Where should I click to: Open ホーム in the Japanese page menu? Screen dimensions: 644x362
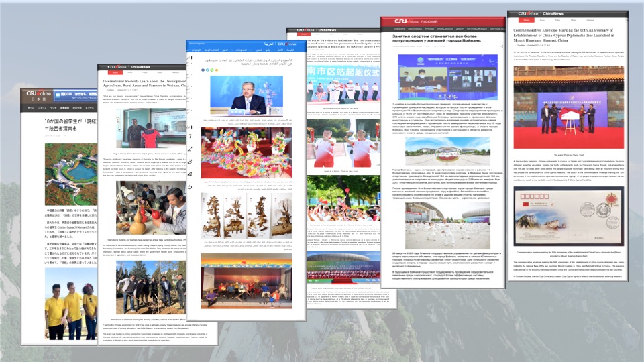pos(31,108)
